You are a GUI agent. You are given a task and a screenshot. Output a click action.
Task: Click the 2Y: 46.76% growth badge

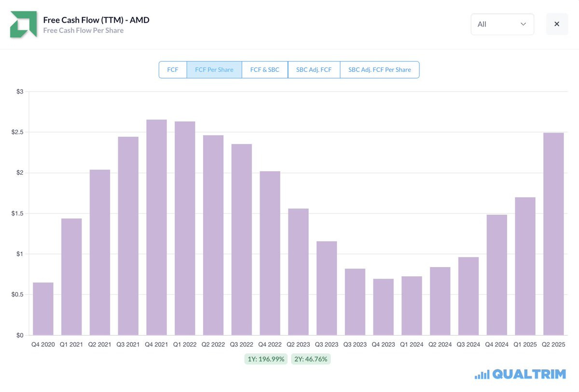(x=311, y=359)
